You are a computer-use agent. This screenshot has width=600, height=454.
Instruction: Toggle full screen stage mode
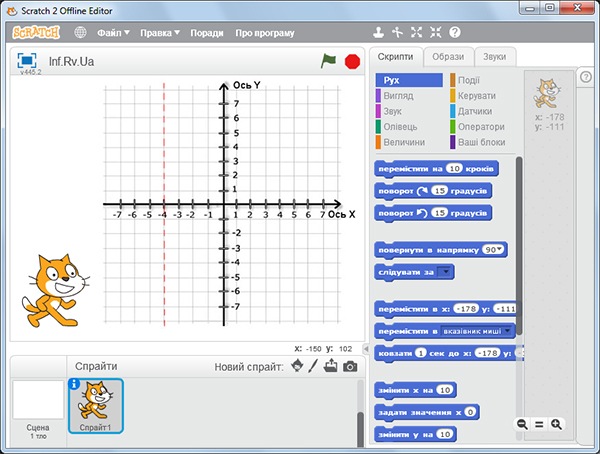click(27, 61)
